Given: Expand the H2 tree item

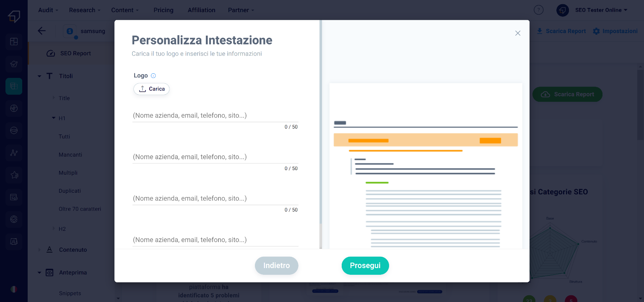Looking at the screenshot, I should [x=54, y=228].
